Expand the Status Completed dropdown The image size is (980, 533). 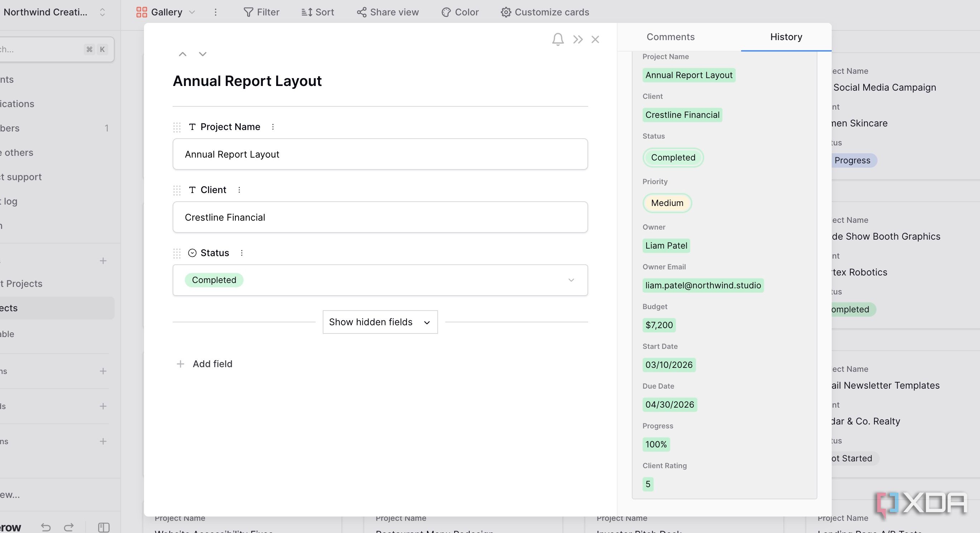click(380, 280)
